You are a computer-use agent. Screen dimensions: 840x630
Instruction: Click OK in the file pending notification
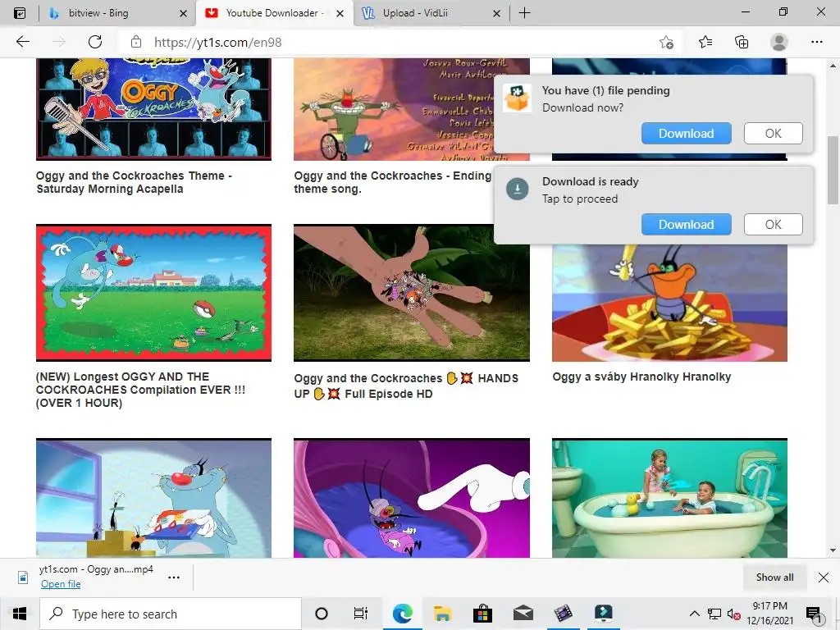pyautogui.click(x=773, y=134)
